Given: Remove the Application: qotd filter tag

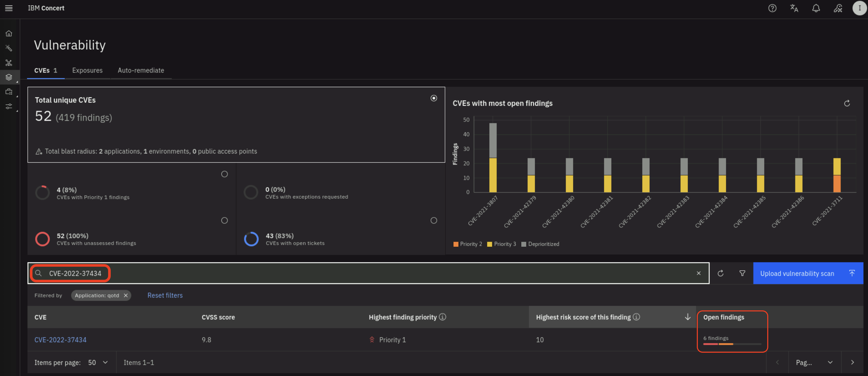Looking at the screenshot, I should coord(126,295).
